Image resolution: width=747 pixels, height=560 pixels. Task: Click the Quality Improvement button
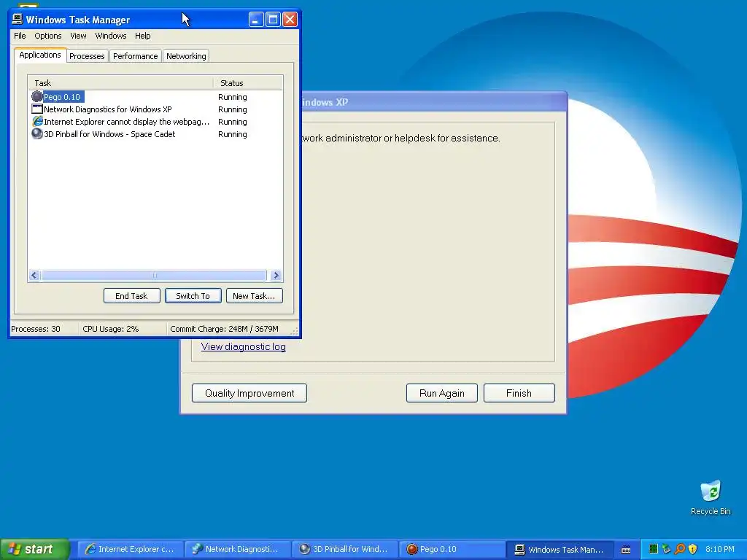[x=249, y=393]
